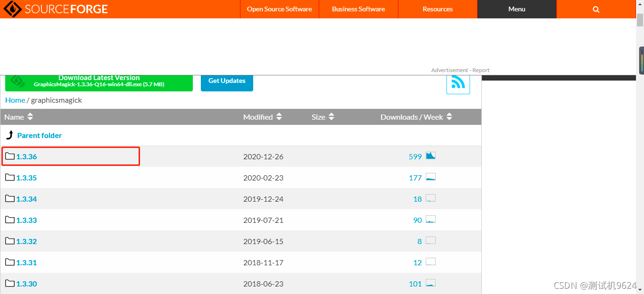This screenshot has width=644, height=294.
Task: Click the 177 downloads count
Action: point(415,178)
